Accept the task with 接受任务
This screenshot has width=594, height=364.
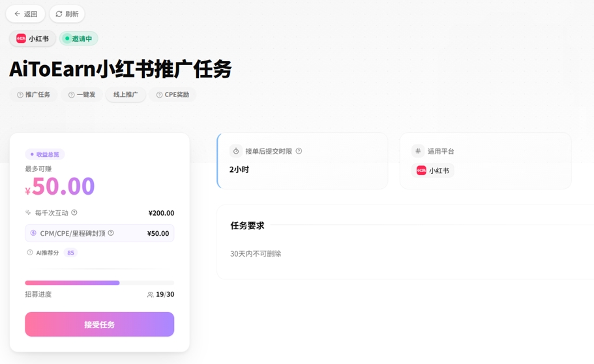[100, 324]
